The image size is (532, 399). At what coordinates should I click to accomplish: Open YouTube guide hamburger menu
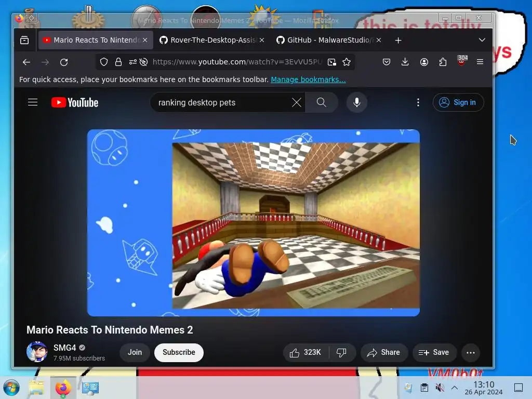coord(33,102)
